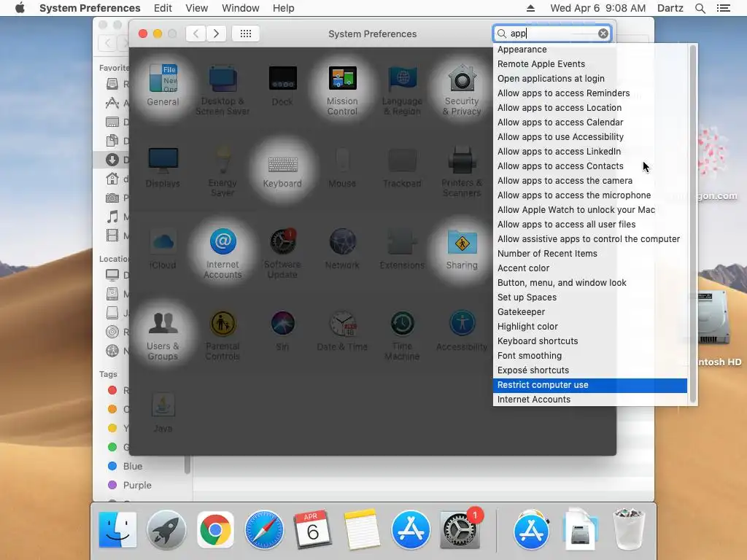Open the Siri preference pane

pyautogui.click(x=282, y=331)
